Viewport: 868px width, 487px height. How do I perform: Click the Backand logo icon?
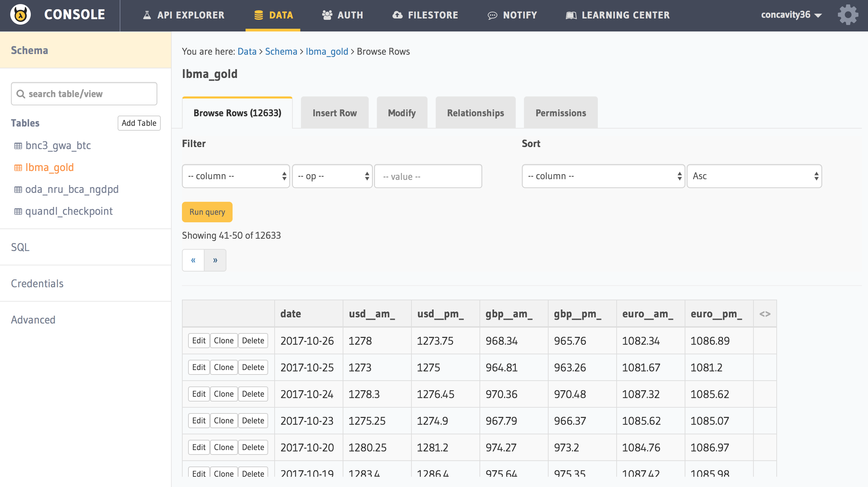[21, 15]
